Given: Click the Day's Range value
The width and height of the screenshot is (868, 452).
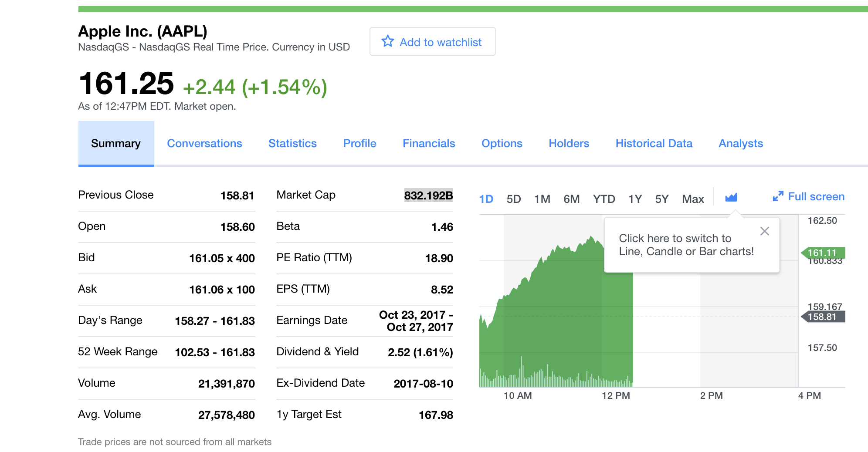Looking at the screenshot, I should click(215, 321).
